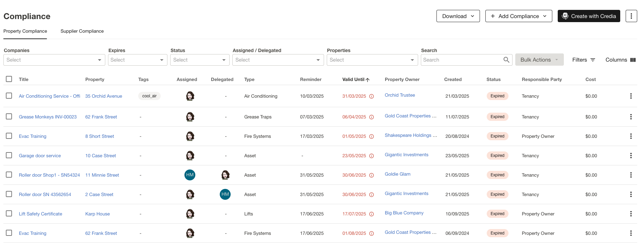The height and width of the screenshot is (243, 644).
Task: Open the page-level three-dot menu in header
Action: (631, 16)
